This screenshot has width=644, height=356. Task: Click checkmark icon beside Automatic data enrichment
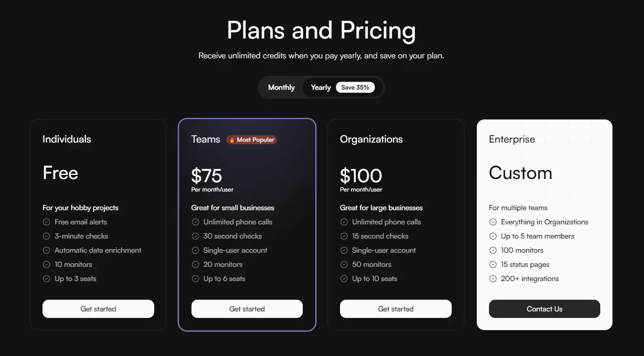46,250
